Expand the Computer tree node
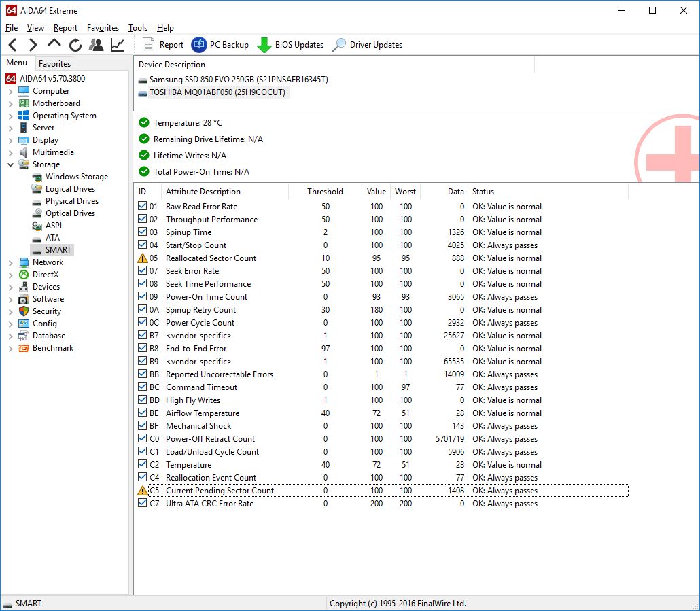Image resolution: width=700 pixels, height=611 pixels. [x=10, y=92]
